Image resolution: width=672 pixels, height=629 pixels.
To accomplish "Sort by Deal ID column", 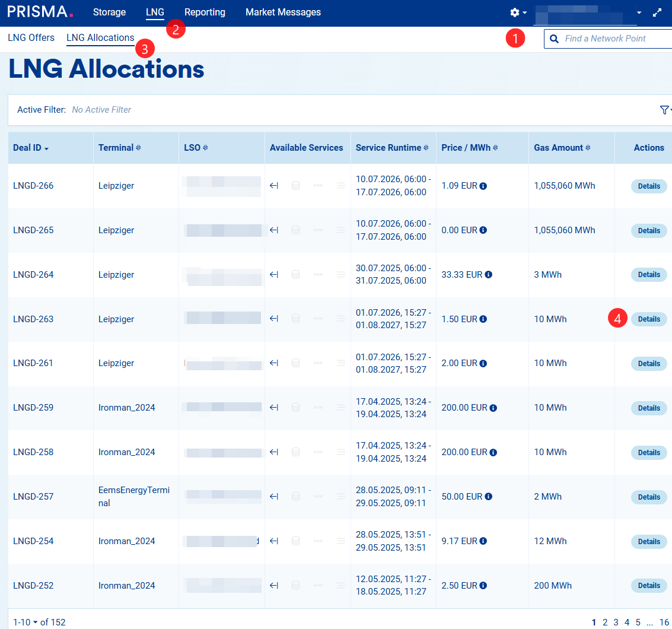I will coord(31,148).
